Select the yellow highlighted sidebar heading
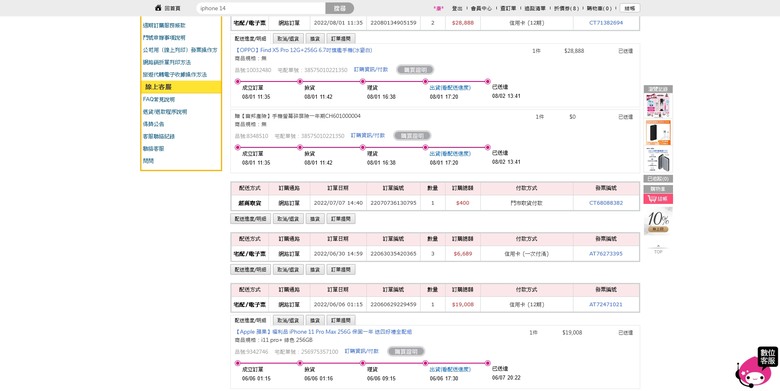Viewport: 780px width, 391px height. 181,87
